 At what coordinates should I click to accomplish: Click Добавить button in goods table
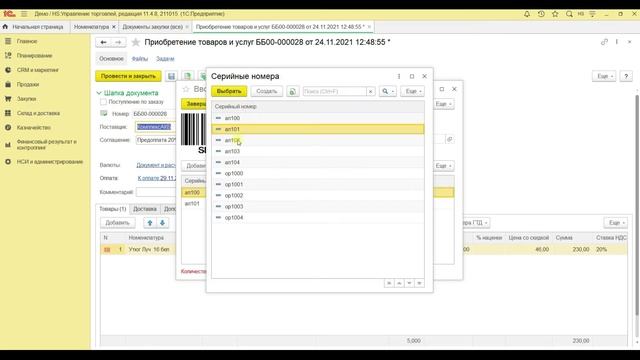click(x=118, y=223)
